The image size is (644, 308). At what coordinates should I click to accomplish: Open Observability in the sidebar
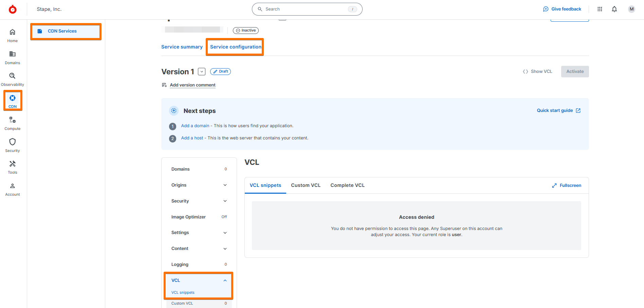(x=13, y=80)
